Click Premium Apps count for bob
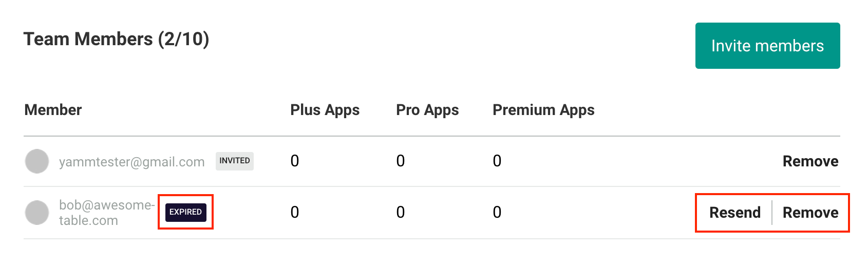The height and width of the screenshot is (266, 868). pyautogui.click(x=497, y=213)
